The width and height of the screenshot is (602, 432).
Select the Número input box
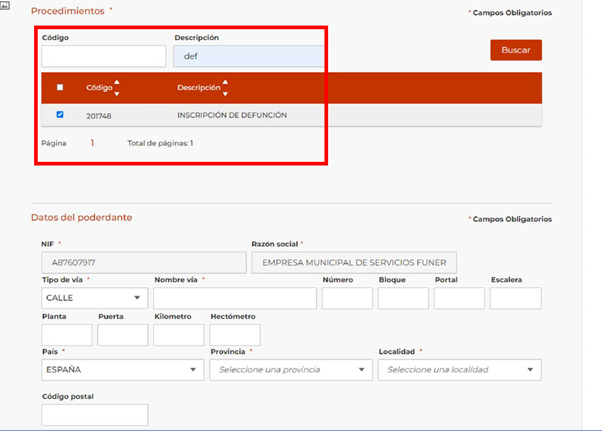347,298
